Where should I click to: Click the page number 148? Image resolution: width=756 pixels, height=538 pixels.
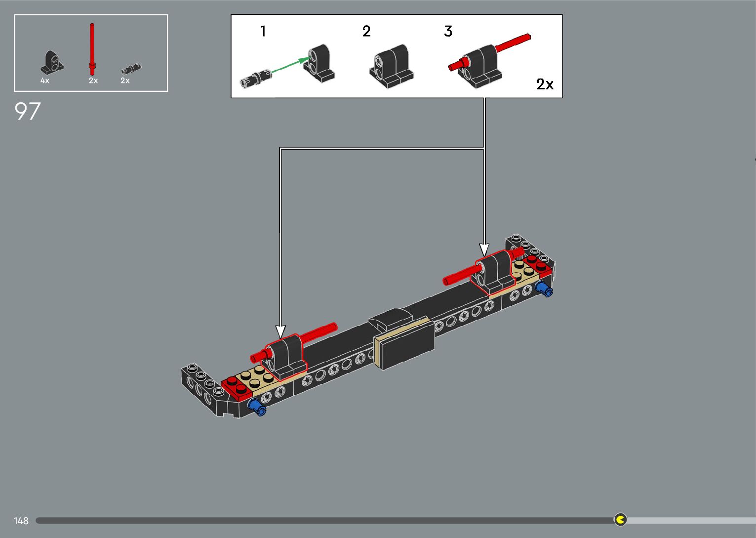click(x=21, y=521)
